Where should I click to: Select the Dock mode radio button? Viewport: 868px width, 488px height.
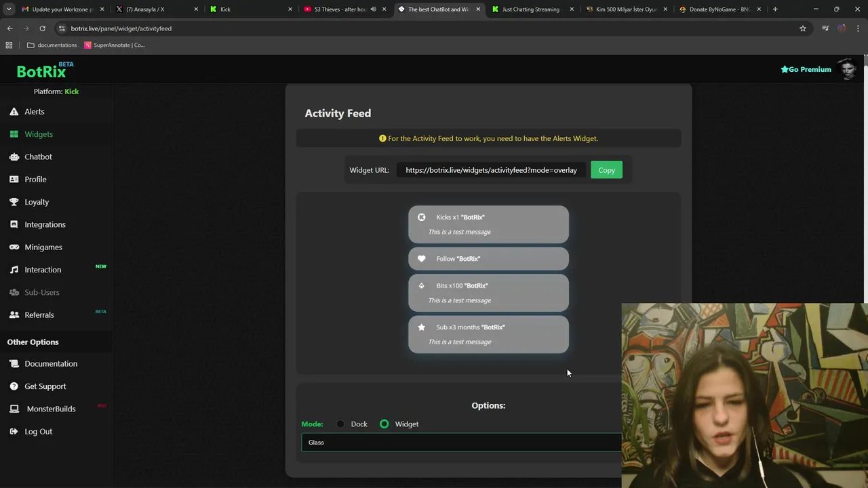(340, 424)
